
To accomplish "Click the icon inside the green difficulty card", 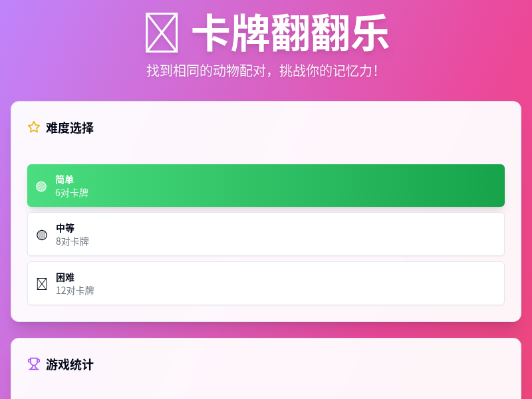I will coord(41,186).
